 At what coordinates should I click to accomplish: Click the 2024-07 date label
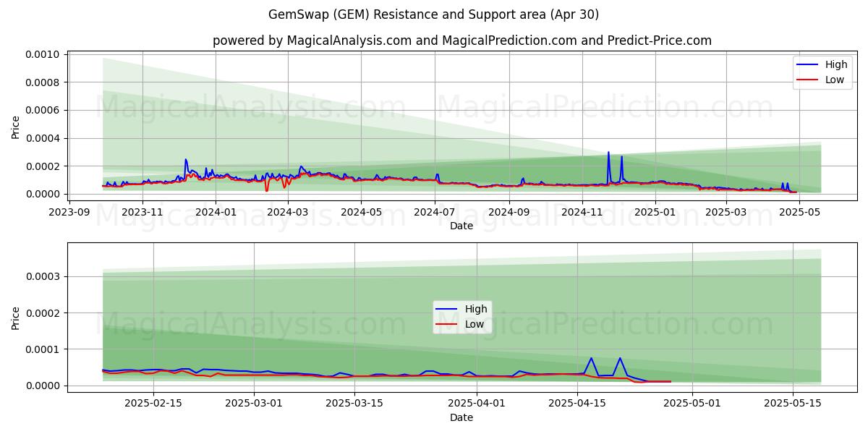tap(434, 212)
